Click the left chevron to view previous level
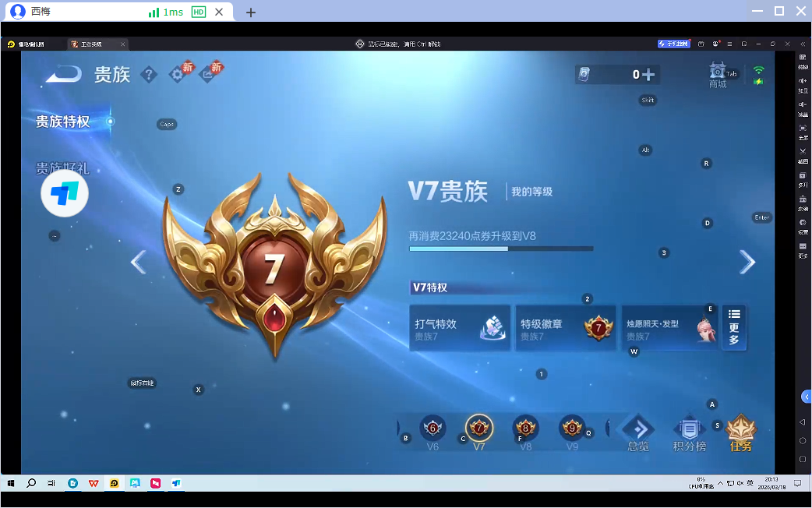 click(138, 262)
